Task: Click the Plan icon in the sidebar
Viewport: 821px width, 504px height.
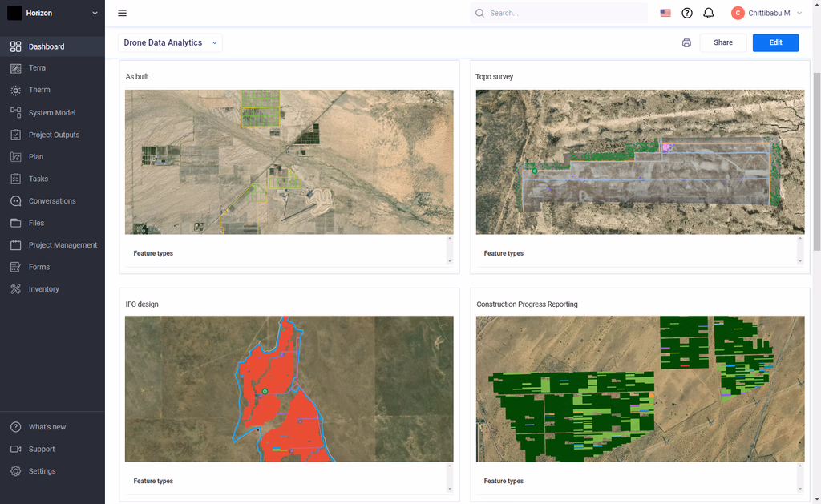Action: 16,156
